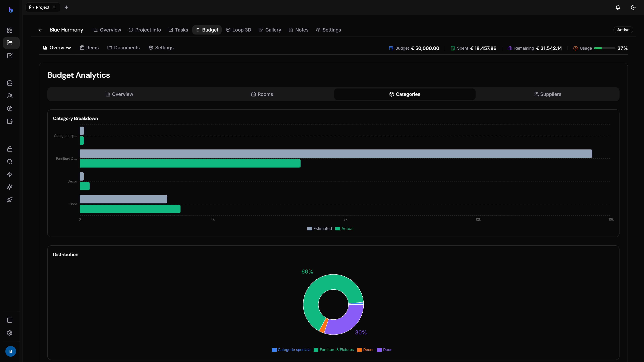Switch analytics to Categories view
The width and height of the screenshot is (644, 362).
click(405, 94)
